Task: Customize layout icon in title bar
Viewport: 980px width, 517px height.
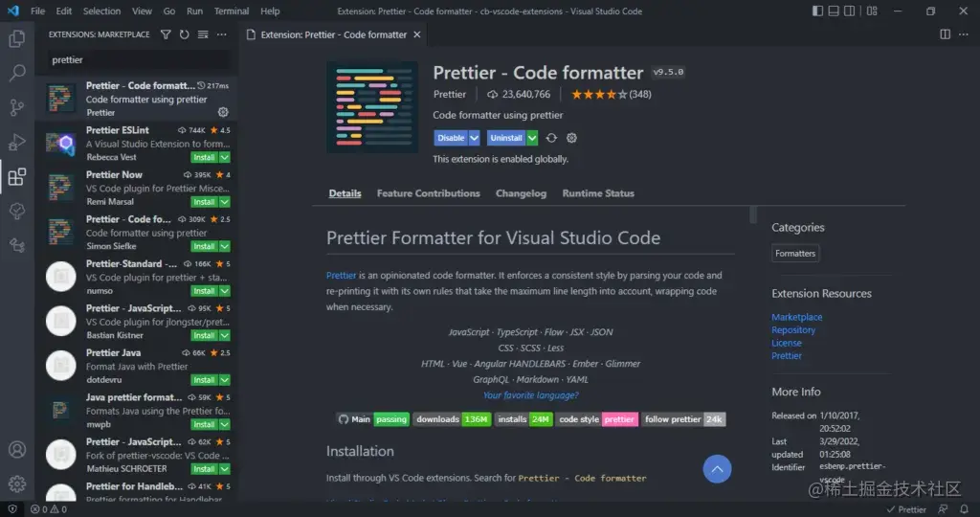Action: click(872, 11)
